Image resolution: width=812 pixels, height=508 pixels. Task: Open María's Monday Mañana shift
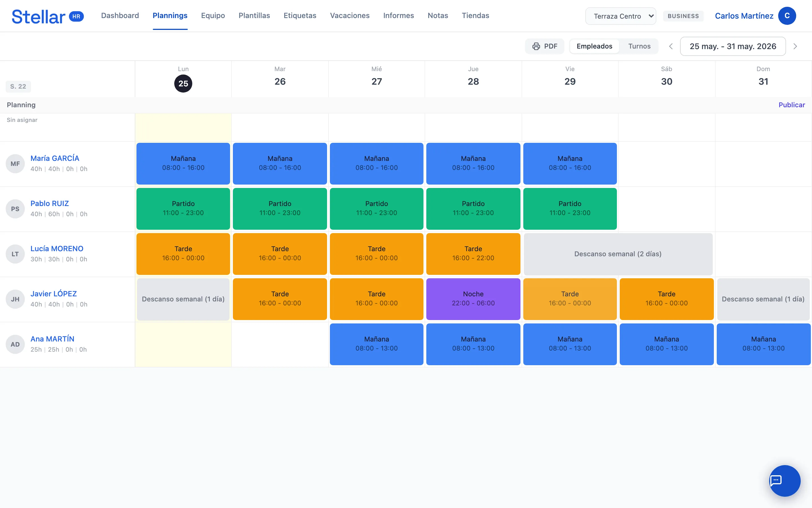pos(183,164)
